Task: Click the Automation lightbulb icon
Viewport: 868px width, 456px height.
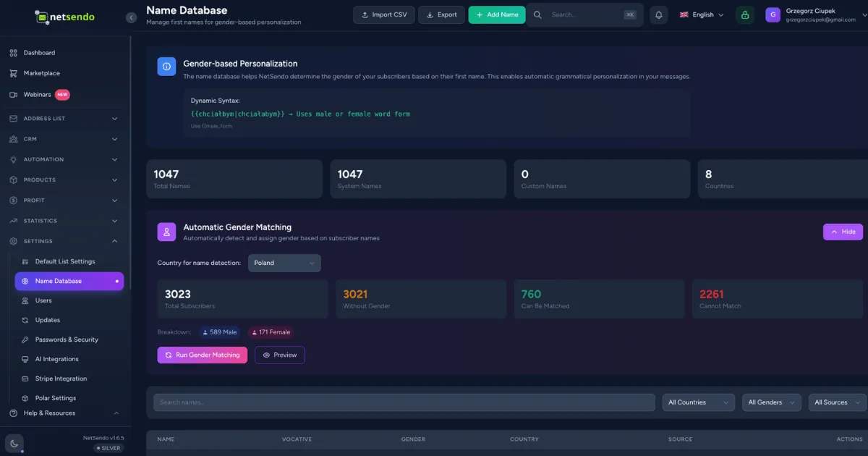Action: (x=14, y=159)
